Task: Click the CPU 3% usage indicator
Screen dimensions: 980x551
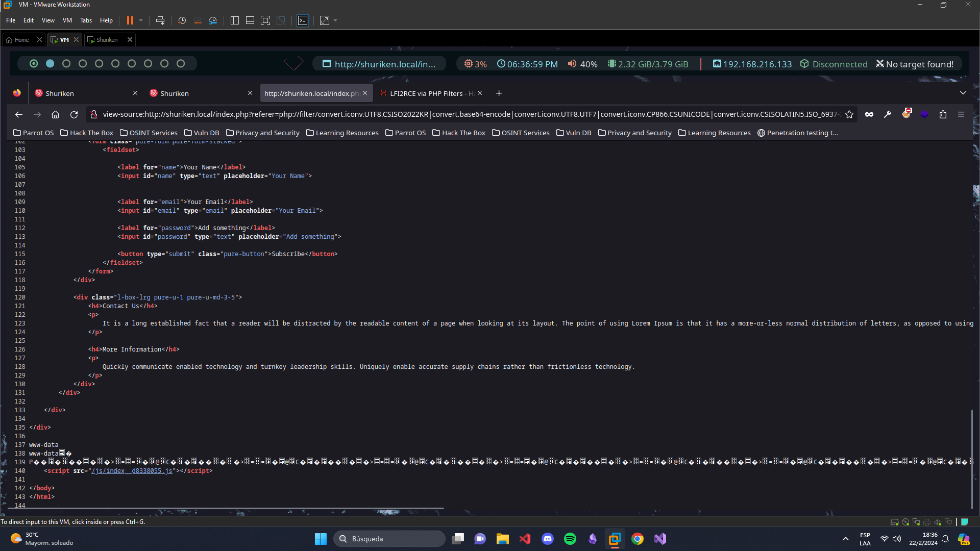Action: point(475,64)
